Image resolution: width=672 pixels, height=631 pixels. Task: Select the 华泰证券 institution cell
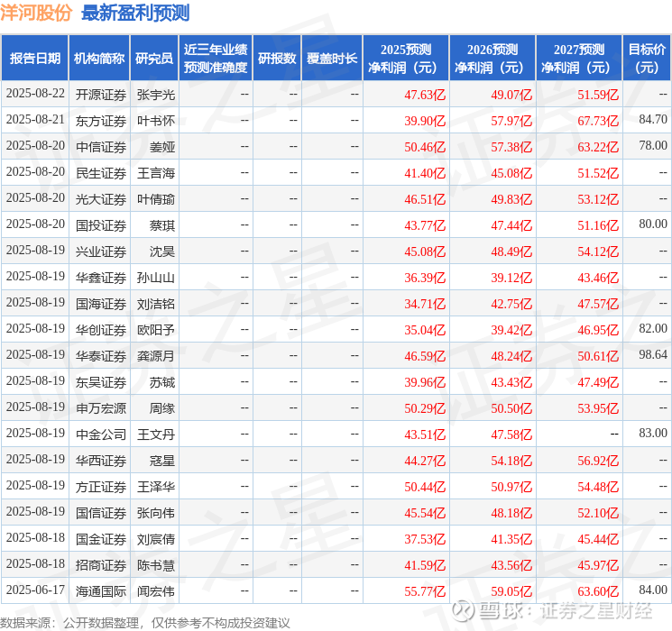click(x=101, y=356)
